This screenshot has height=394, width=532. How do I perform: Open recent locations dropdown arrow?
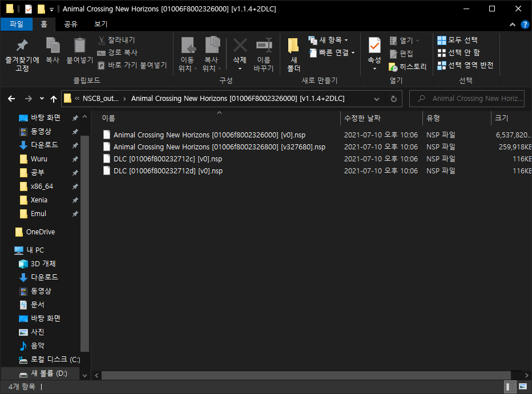pos(42,99)
